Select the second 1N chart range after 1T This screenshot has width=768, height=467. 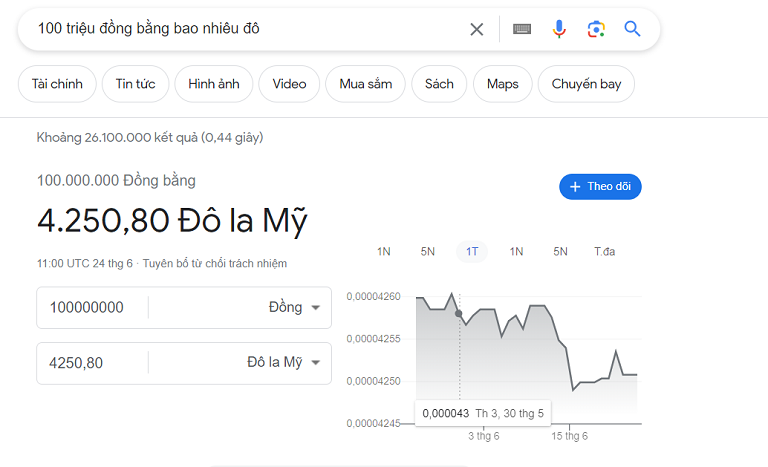(516, 252)
